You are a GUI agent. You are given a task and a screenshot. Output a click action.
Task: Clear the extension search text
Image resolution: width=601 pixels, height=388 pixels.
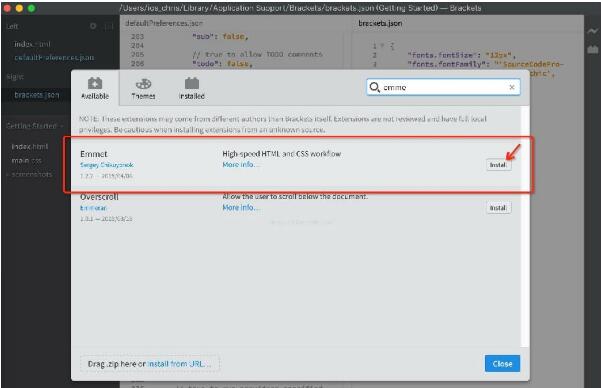(x=512, y=87)
